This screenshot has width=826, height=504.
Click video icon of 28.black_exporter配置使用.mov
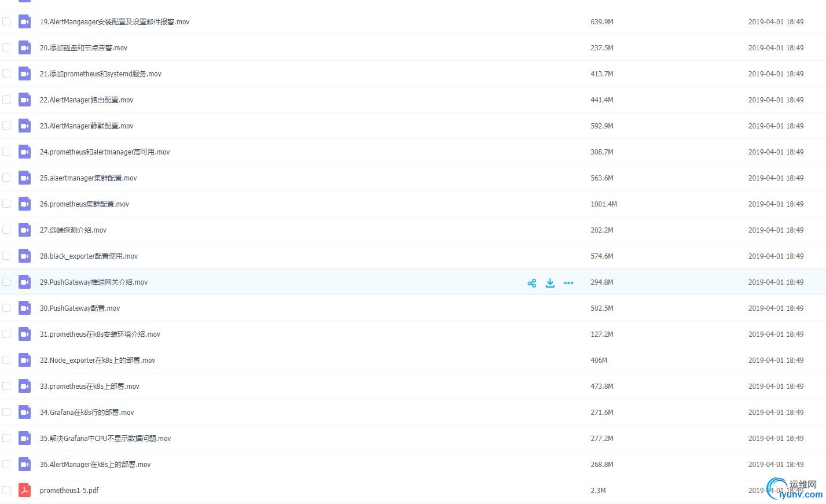click(x=24, y=256)
